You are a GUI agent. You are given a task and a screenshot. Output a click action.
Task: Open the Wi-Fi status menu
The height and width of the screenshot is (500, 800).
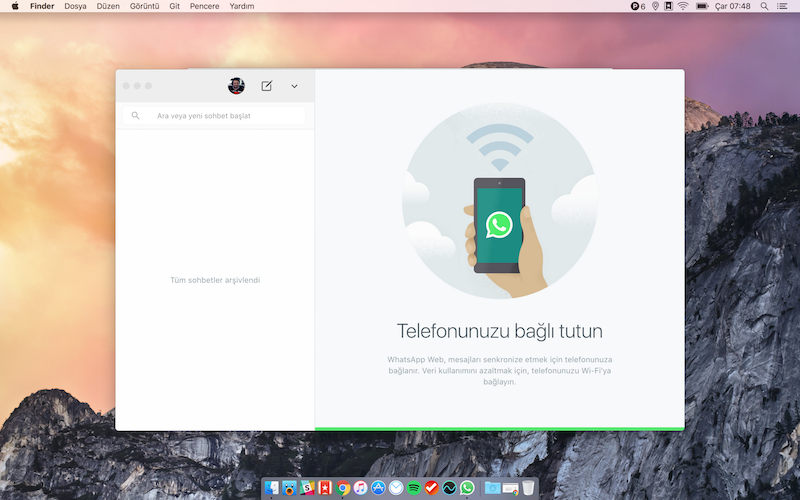point(683,6)
